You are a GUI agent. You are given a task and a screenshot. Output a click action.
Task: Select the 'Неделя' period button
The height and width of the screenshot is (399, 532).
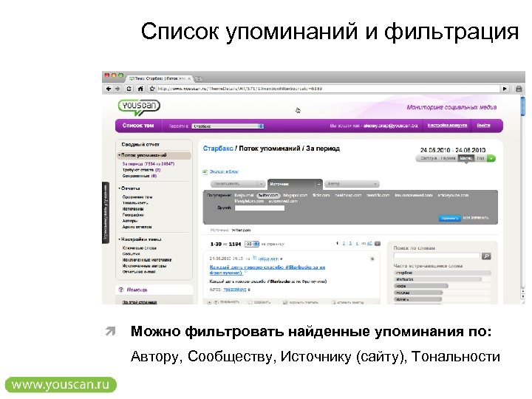click(x=448, y=158)
